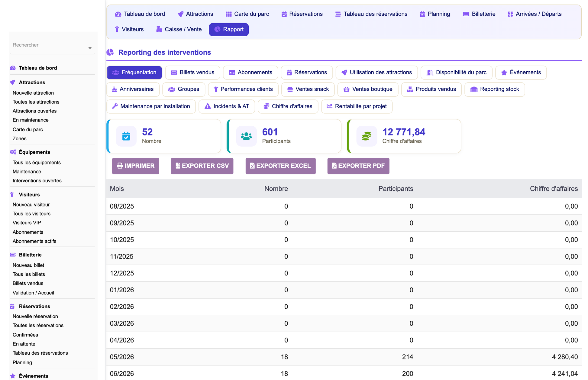Click the warning icon on Incidents & AT
Image resolution: width=588 pixels, height=380 pixels.
coord(208,106)
